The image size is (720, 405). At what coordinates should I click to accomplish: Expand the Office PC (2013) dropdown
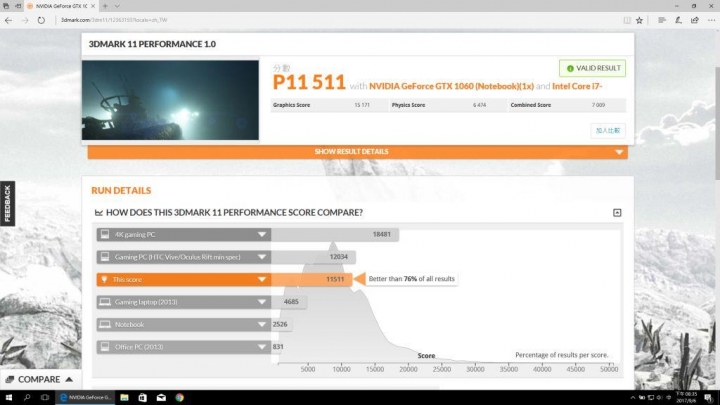pyautogui.click(x=262, y=347)
